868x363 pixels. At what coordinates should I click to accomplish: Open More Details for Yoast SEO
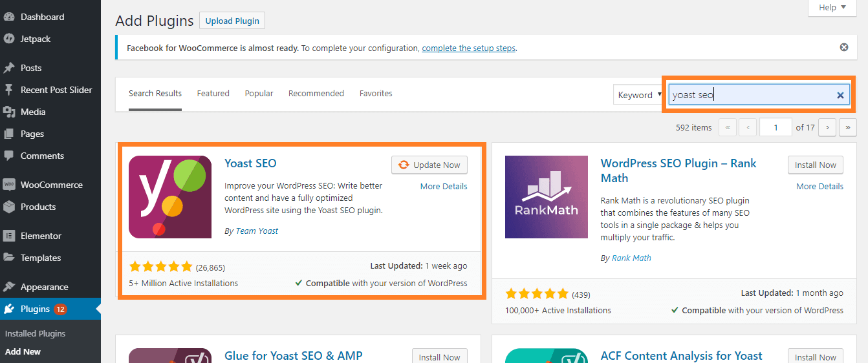tap(444, 186)
